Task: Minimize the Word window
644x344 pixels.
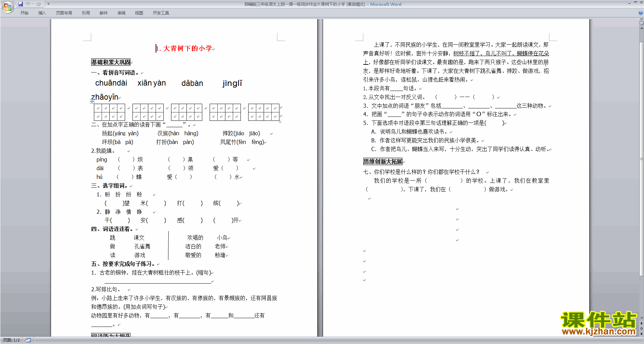Action: [629, 3]
